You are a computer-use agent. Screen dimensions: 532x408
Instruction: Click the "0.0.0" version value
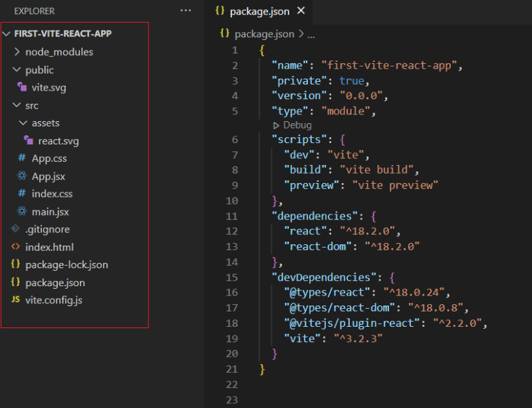coord(361,96)
